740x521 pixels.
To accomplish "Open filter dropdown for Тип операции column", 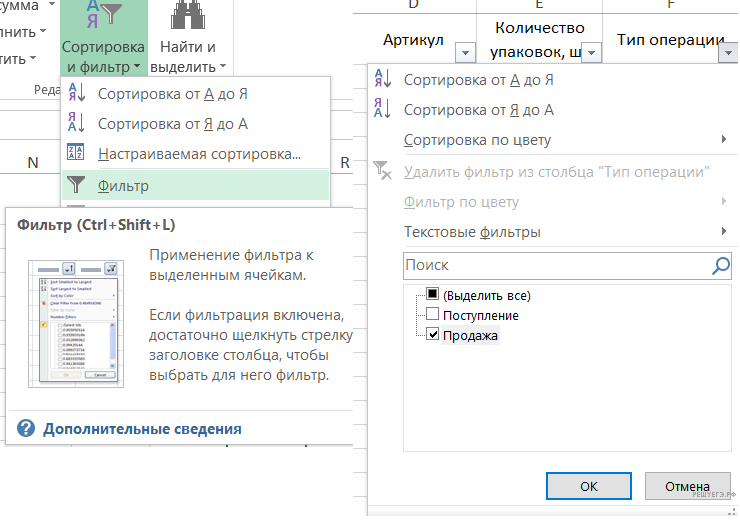I will (727, 53).
